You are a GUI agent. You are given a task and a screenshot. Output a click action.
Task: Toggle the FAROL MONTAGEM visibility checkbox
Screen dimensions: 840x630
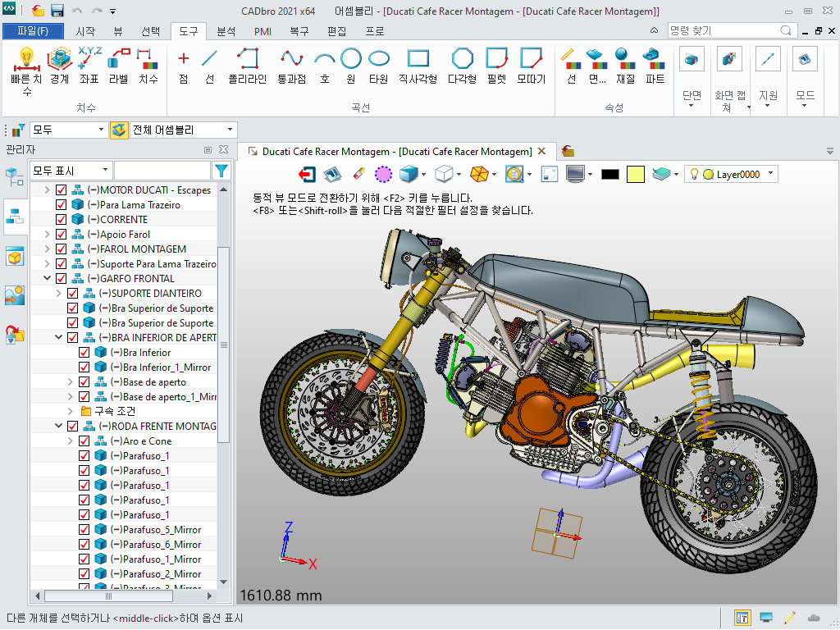(x=61, y=249)
